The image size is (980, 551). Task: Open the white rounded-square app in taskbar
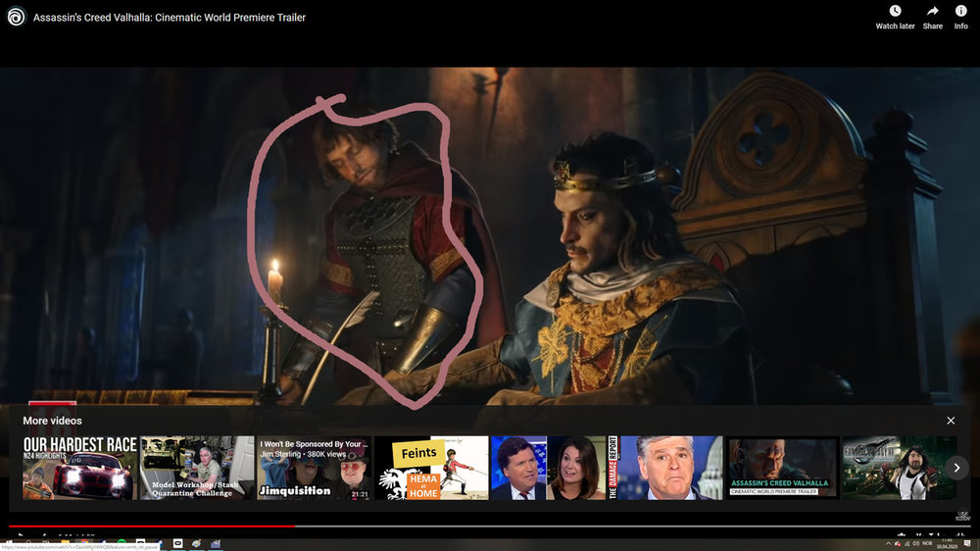tap(178, 543)
